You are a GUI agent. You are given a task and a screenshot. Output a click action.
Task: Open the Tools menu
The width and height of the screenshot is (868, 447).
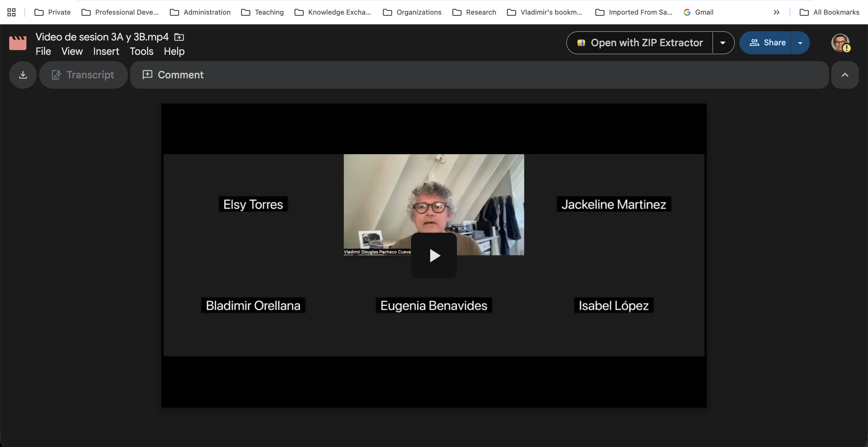(141, 51)
